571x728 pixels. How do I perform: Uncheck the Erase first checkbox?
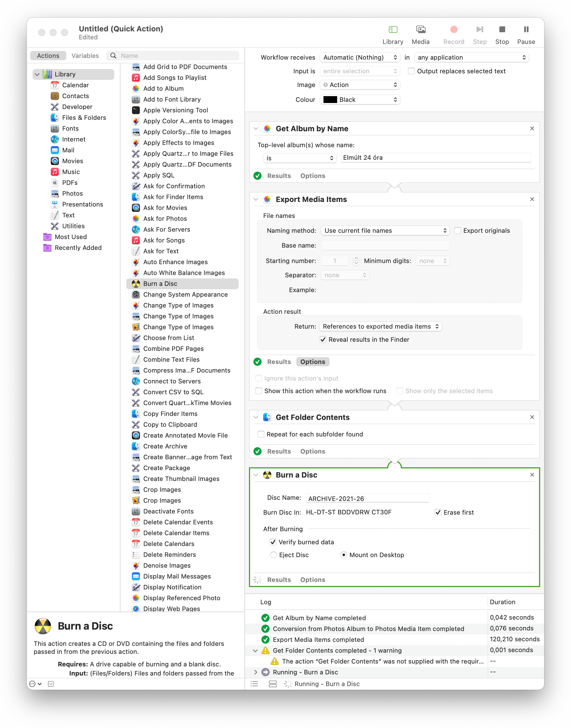tap(438, 512)
